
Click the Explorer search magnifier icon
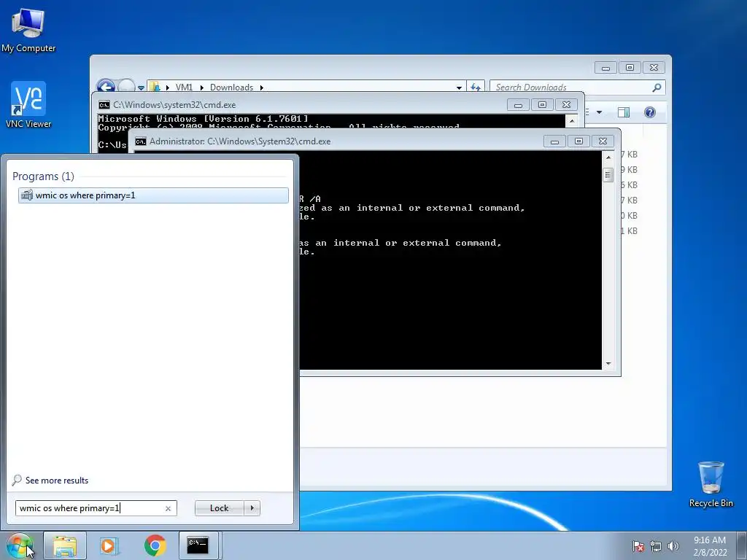[657, 87]
